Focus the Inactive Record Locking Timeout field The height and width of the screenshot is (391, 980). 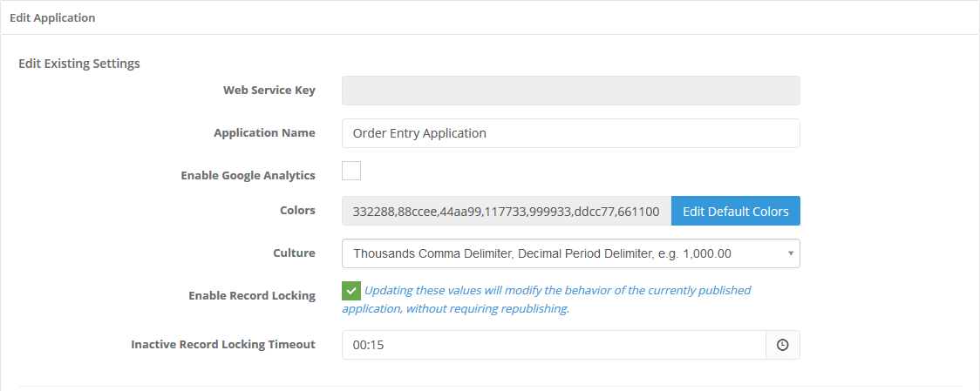coord(554,345)
